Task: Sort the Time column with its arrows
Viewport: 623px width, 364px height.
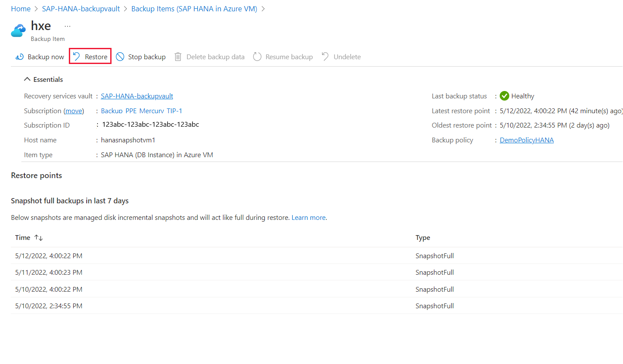Action: [37, 238]
